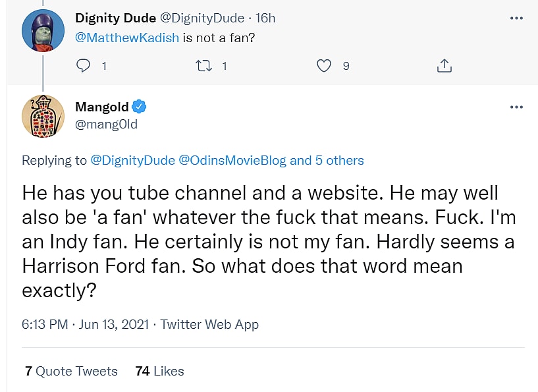This screenshot has width=538, height=392.
Task: Click the reply icon on Dignity Dude's tweet
Action: (x=83, y=66)
